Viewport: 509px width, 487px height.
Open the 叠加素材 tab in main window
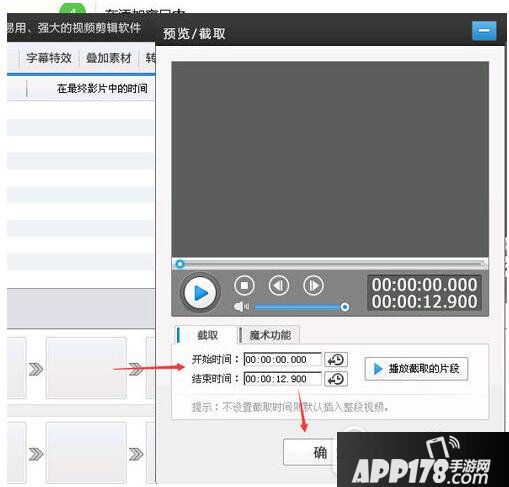[x=109, y=58]
